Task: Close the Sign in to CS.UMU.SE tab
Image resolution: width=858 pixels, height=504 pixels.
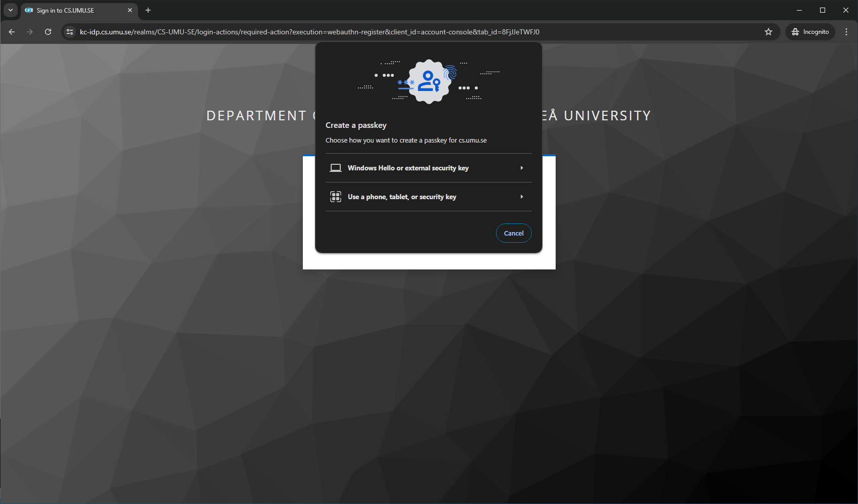Action: pyautogui.click(x=130, y=10)
